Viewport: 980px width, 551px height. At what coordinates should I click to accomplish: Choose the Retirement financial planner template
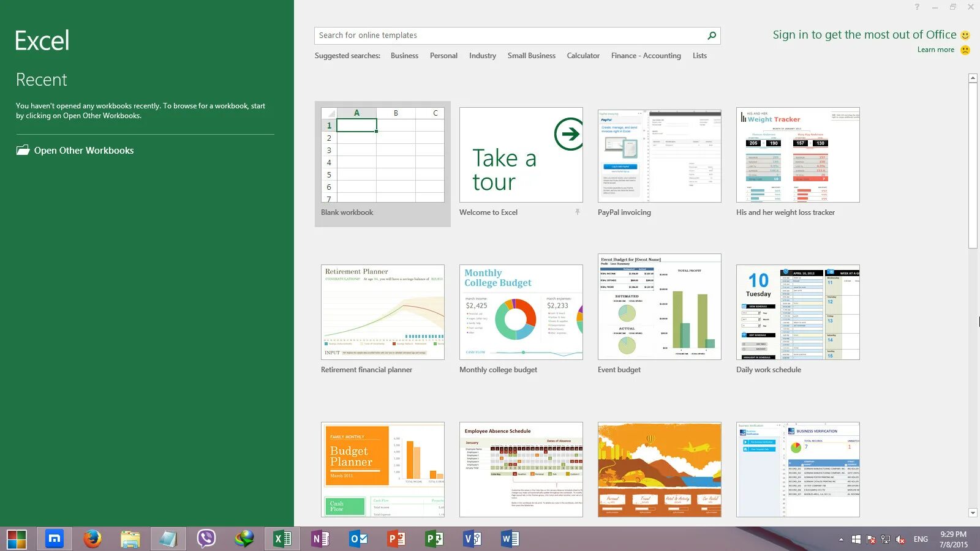(383, 312)
